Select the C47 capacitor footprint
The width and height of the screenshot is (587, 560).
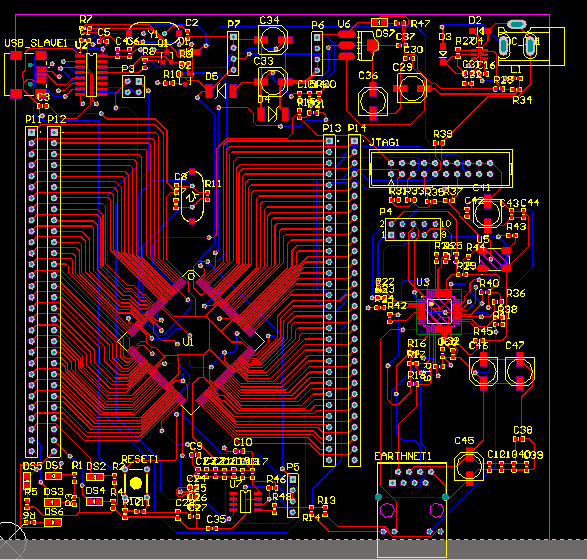[520, 371]
